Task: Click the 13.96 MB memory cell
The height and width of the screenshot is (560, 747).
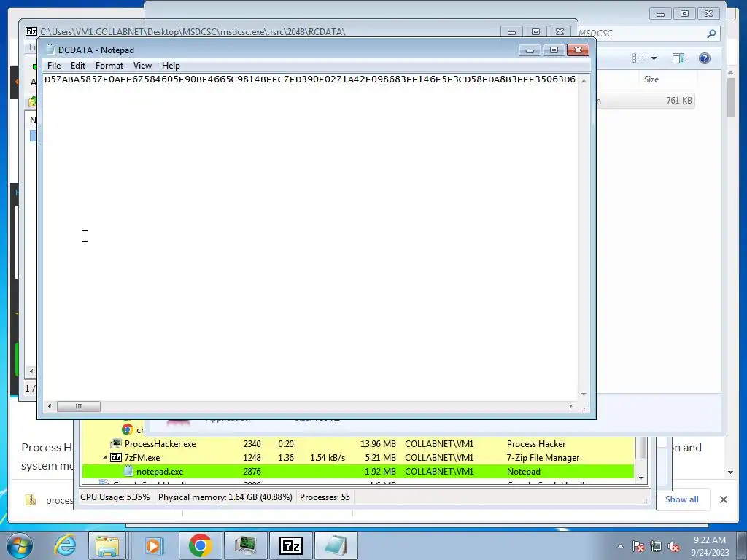Action: tap(378, 444)
